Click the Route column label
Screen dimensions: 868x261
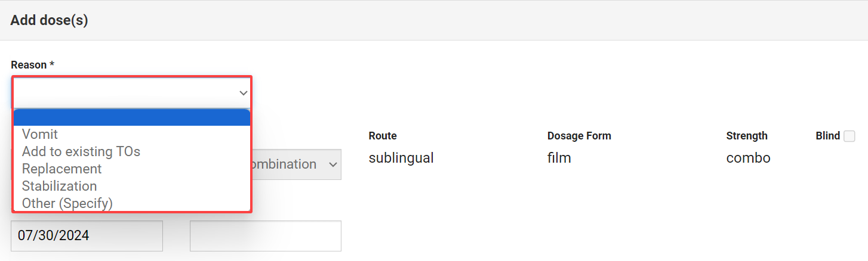tap(383, 136)
